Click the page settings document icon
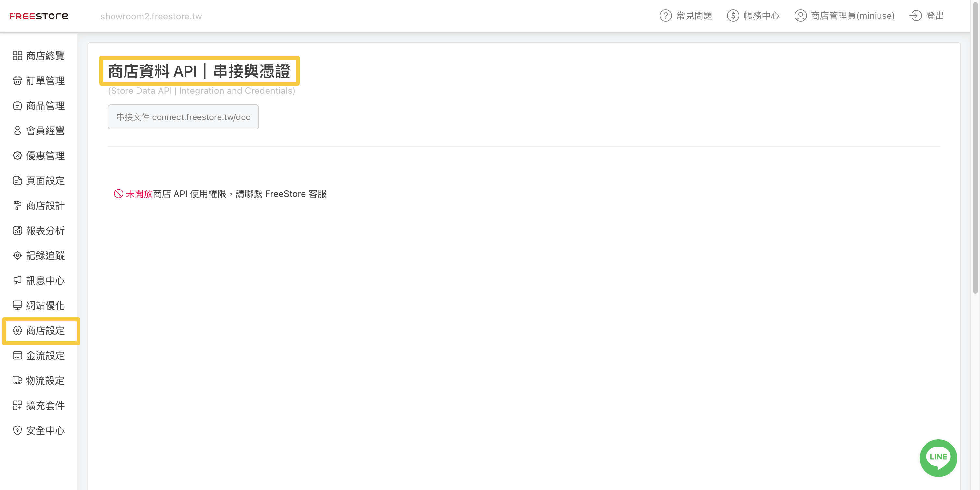This screenshot has height=490, width=980. 18,180
